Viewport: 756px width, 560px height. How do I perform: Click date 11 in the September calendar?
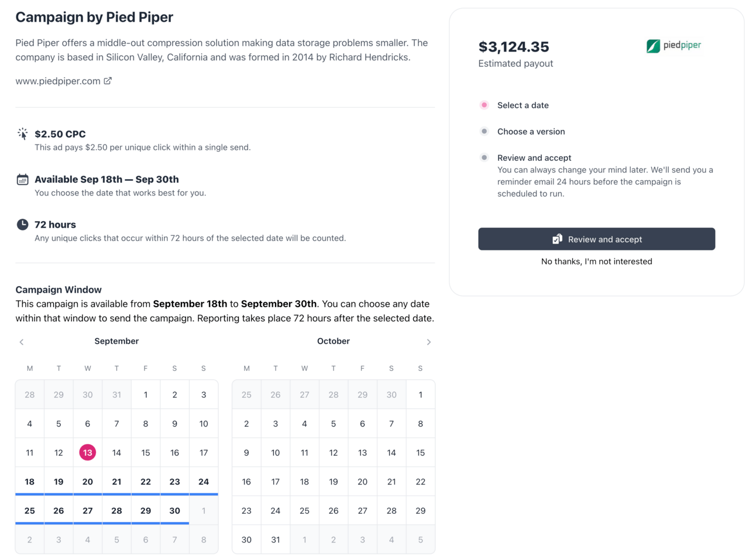pos(30,452)
